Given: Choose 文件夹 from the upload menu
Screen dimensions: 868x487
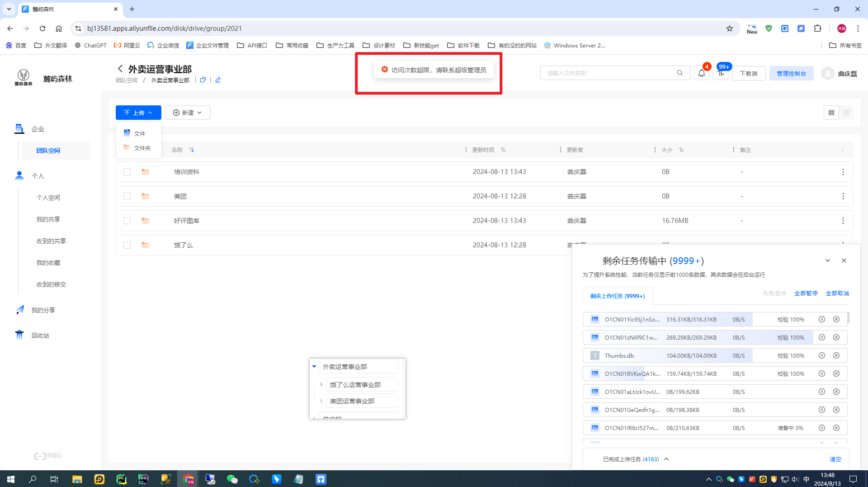Looking at the screenshot, I should 138,148.
